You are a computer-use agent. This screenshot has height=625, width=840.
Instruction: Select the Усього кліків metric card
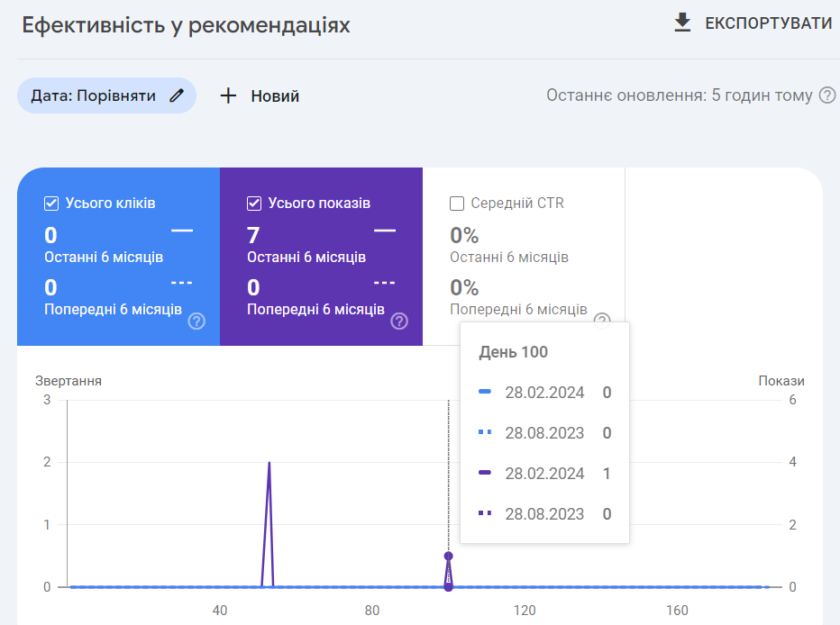(117, 255)
